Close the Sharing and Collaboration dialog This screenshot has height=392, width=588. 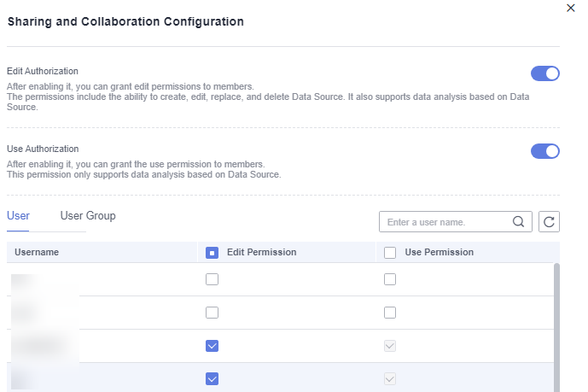pyautogui.click(x=571, y=8)
